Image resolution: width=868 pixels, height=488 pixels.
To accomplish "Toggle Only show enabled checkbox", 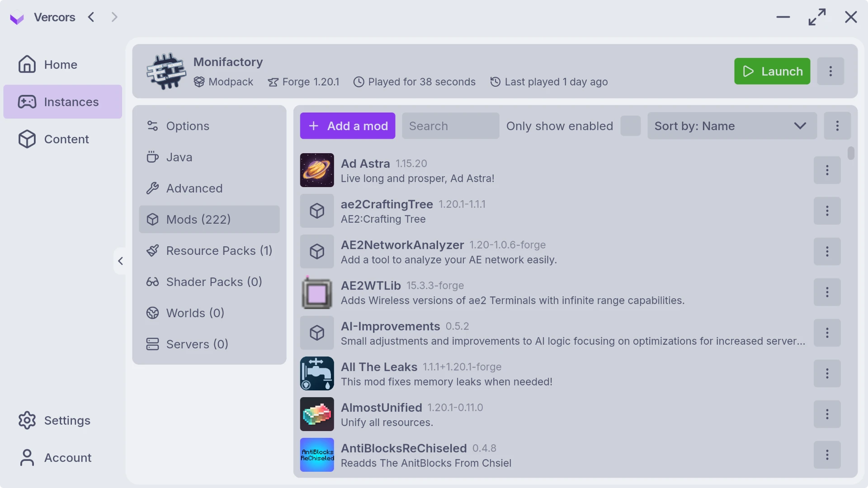I will click(631, 126).
